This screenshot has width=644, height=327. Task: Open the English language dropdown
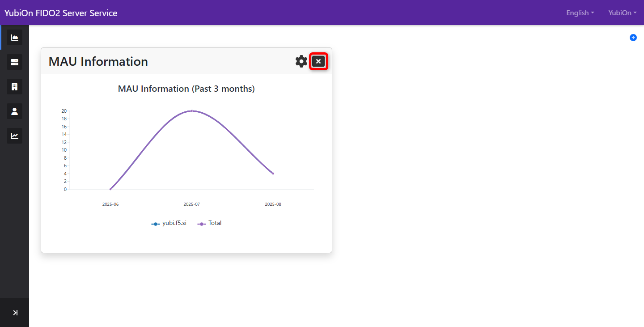580,13
